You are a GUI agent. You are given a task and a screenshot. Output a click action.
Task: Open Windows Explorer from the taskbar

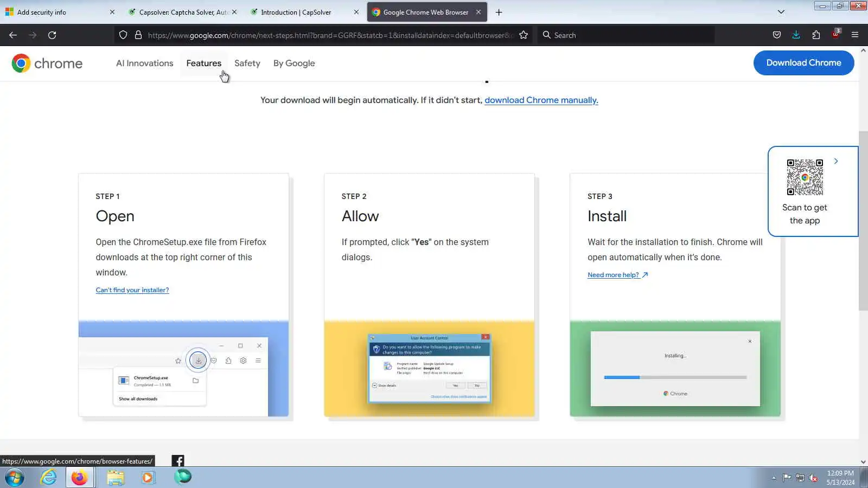click(115, 478)
